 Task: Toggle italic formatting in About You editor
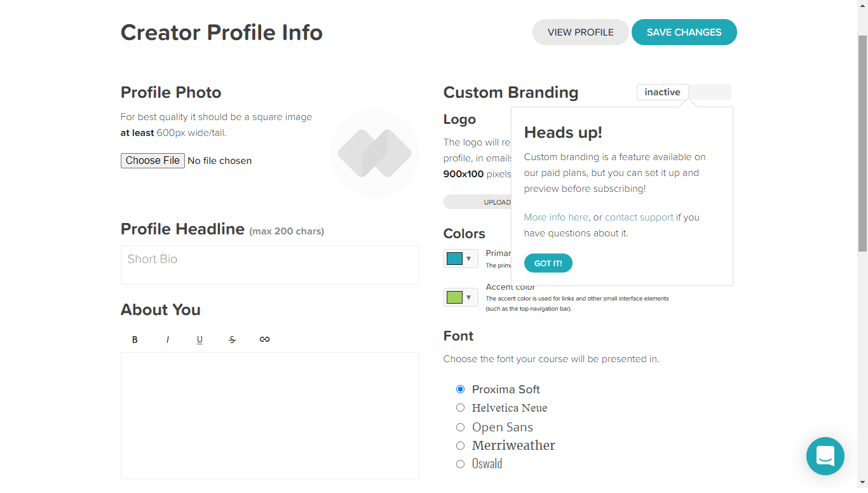point(168,340)
